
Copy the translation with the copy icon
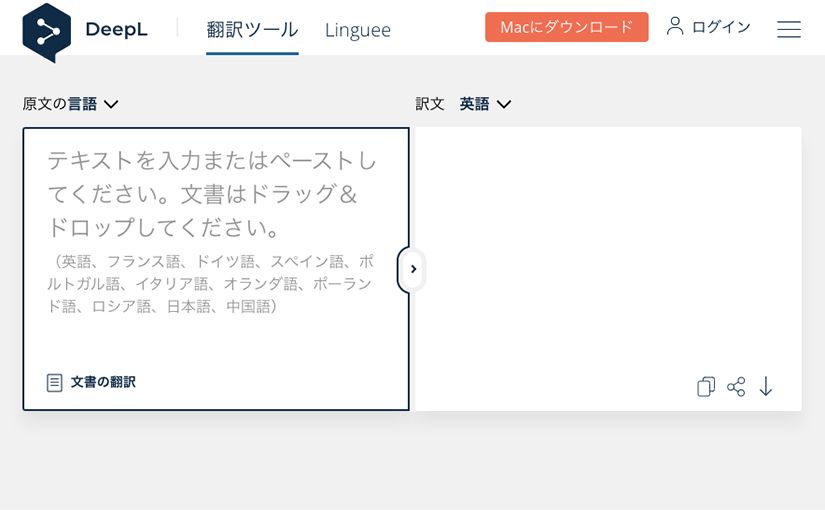(706, 387)
